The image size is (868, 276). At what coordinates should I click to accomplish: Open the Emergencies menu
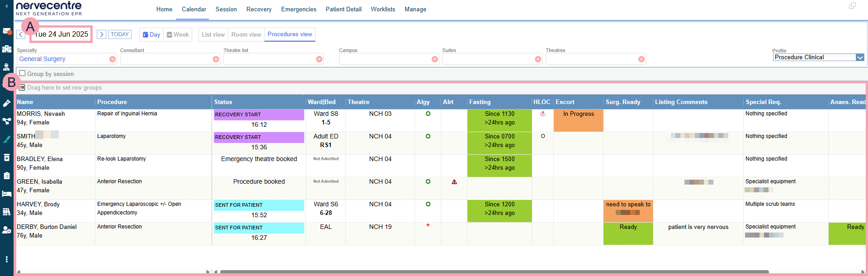[298, 10]
